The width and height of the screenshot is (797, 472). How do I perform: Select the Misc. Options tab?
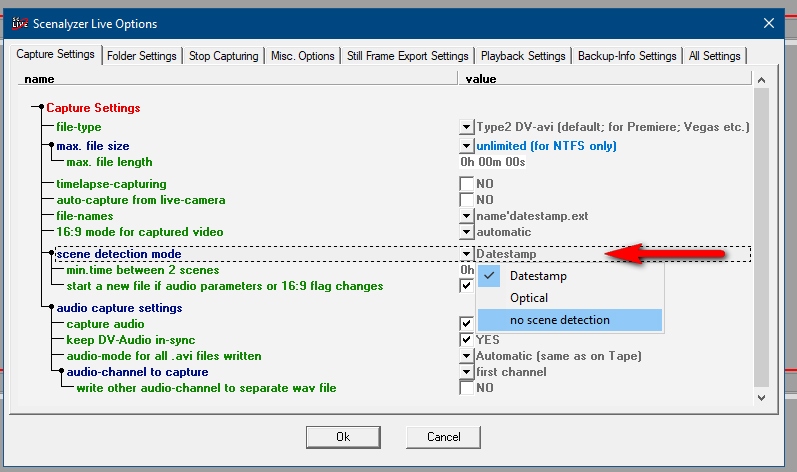[302, 55]
